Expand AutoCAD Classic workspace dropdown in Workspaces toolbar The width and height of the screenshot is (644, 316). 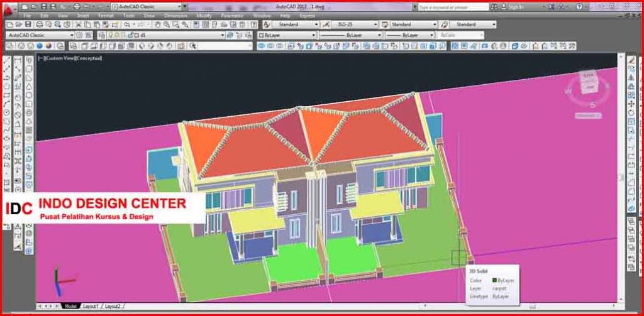[x=72, y=35]
